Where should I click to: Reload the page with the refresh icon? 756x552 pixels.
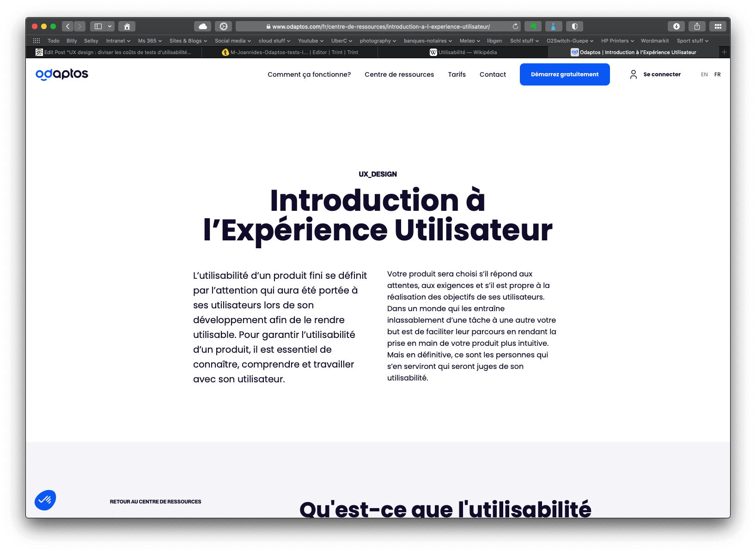(515, 26)
